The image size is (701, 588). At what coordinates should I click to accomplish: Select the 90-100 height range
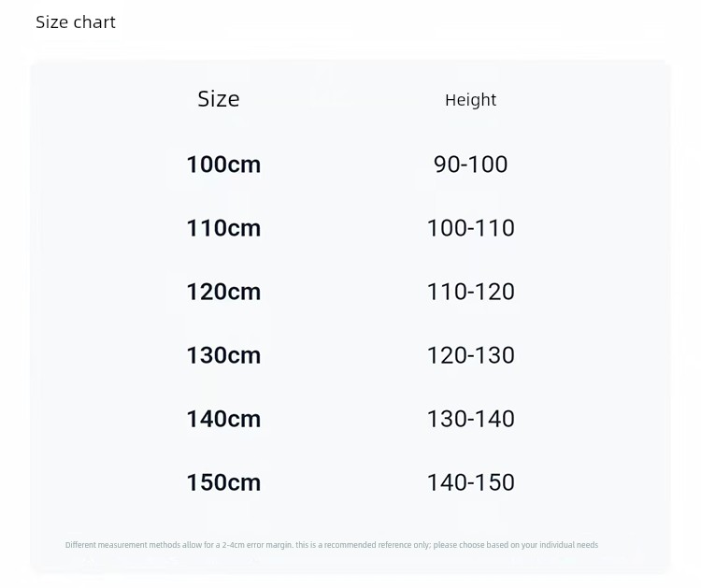[470, 165]
